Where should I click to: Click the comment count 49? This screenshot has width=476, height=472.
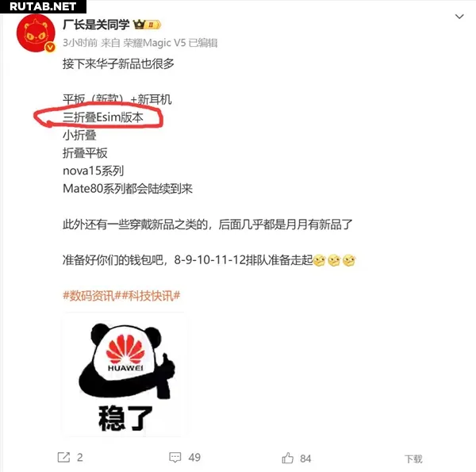tap(194, 457)
